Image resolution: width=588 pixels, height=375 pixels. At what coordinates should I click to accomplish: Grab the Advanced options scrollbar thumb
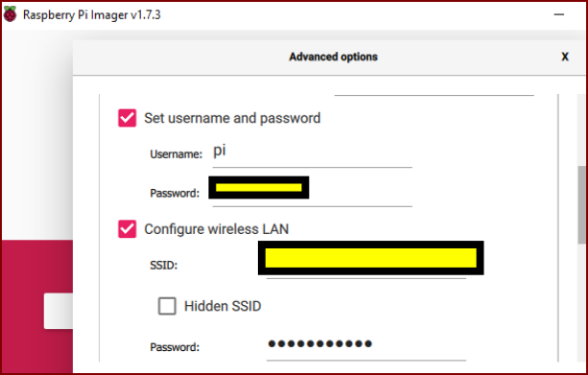coord(581,204)
